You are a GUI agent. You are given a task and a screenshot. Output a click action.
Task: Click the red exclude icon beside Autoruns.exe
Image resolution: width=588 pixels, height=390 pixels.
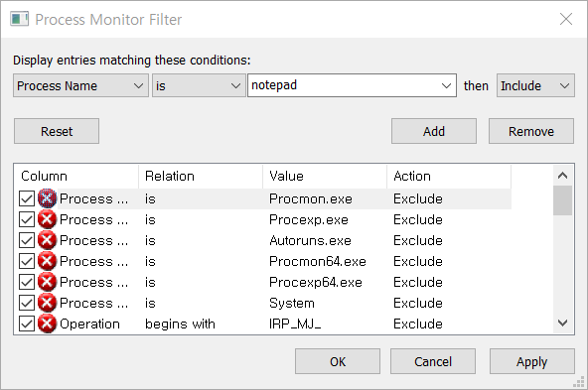[x=48, y=240]
